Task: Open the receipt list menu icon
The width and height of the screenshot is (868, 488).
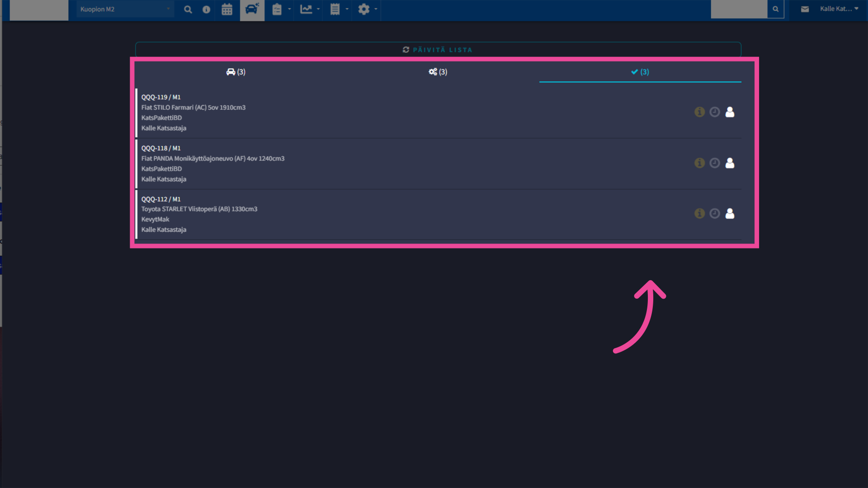Action: tap(339, 9)
